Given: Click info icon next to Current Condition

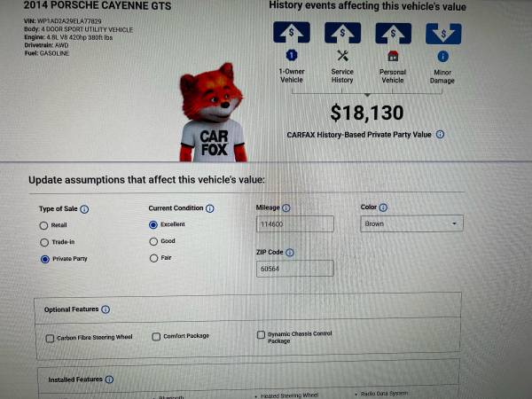Looking at the screenshot, I should click(x=210, y=208).
